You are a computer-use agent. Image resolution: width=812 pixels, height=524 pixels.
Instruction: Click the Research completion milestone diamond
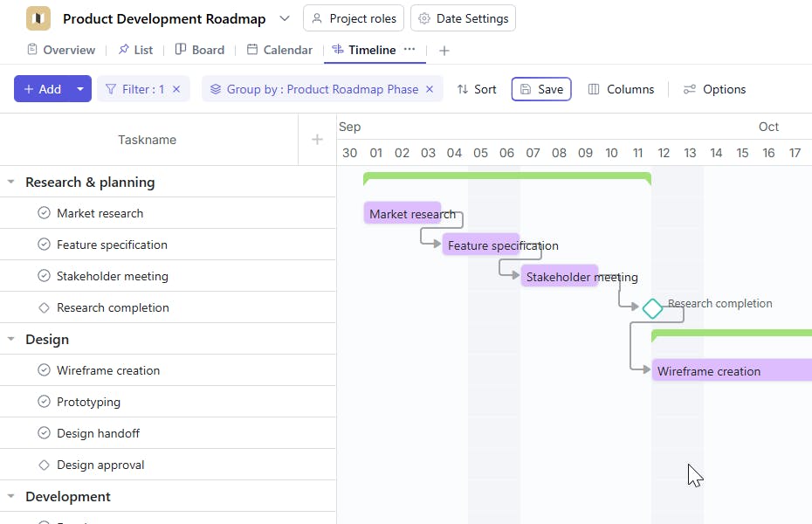point(652,308)
